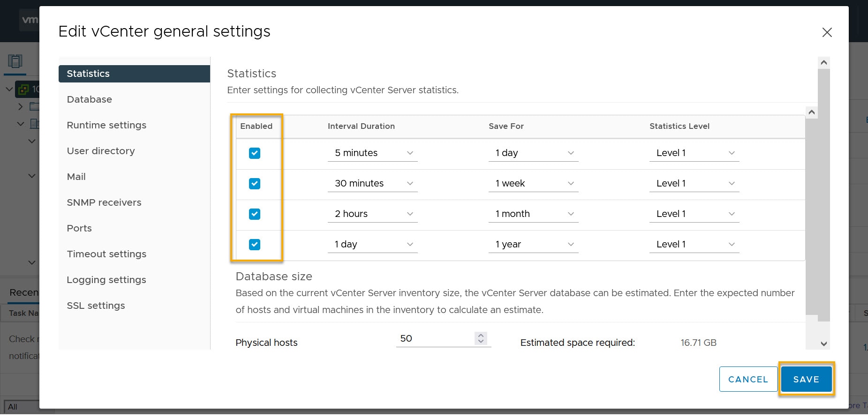Uncheck Enabled for the 1 day interval
Image resolution: width=868 pixels, height=418 pixels.
point(255,245)
